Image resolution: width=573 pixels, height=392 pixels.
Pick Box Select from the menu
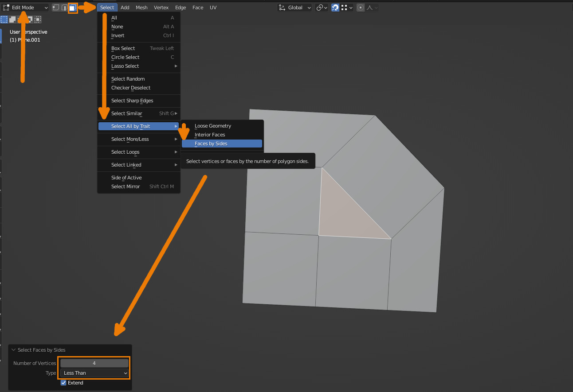pos(139,48)
